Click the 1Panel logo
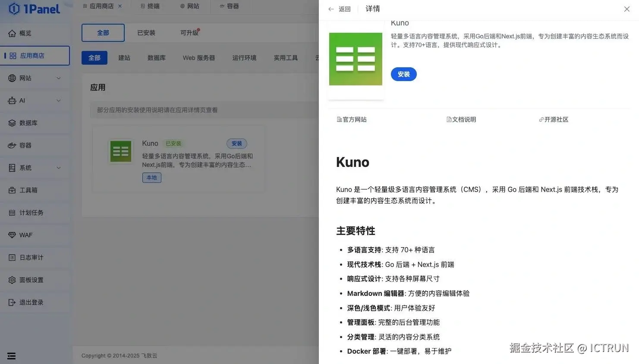This screenshot has width=639, height=364. (x=34, y=9)
